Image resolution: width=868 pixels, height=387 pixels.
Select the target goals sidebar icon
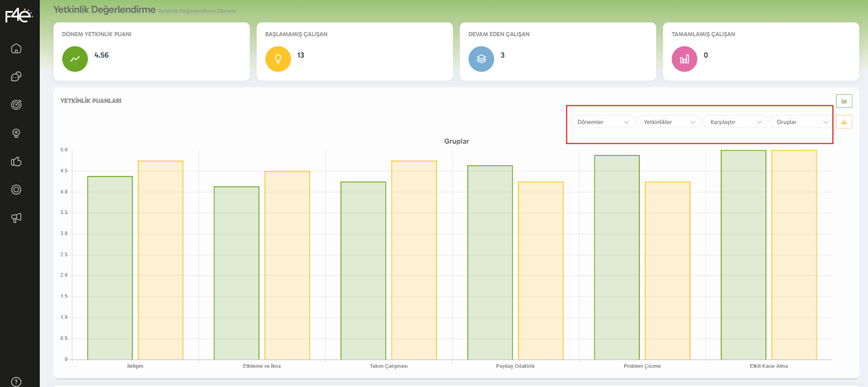tap(16, 105)
